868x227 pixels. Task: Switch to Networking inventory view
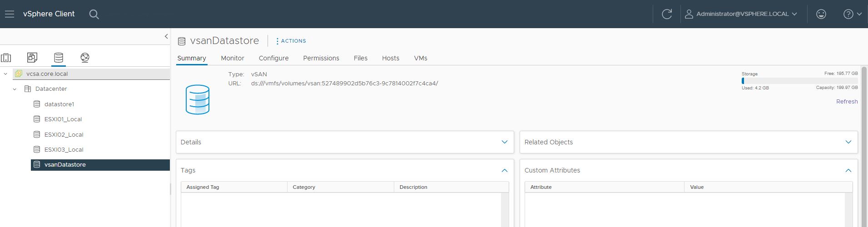(x=85, y=58)
